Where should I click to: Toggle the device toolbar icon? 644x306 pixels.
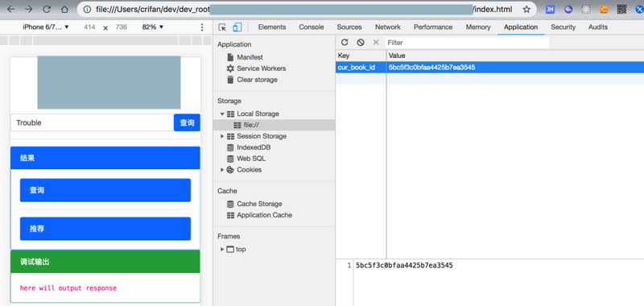click(x=237, y=27)
